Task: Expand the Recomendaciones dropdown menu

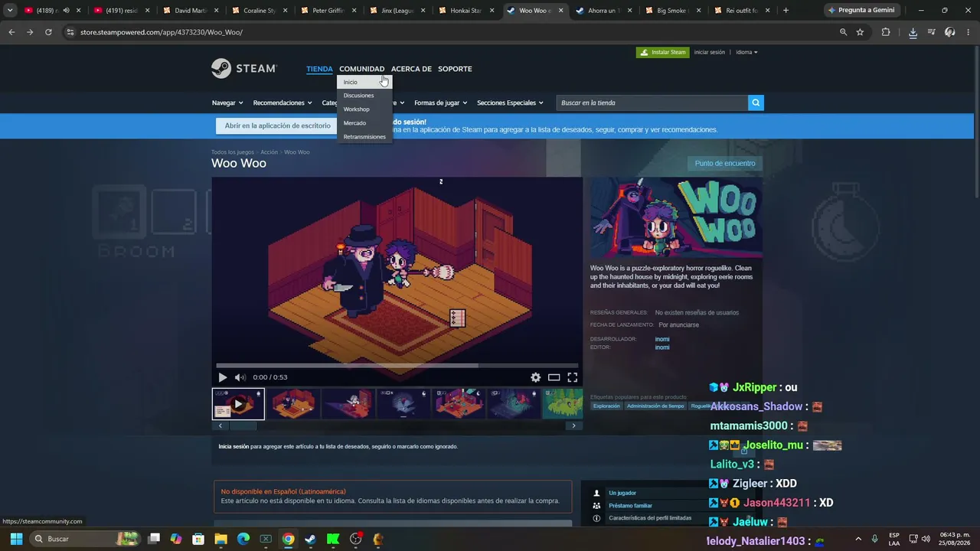Action: (283, 103)
